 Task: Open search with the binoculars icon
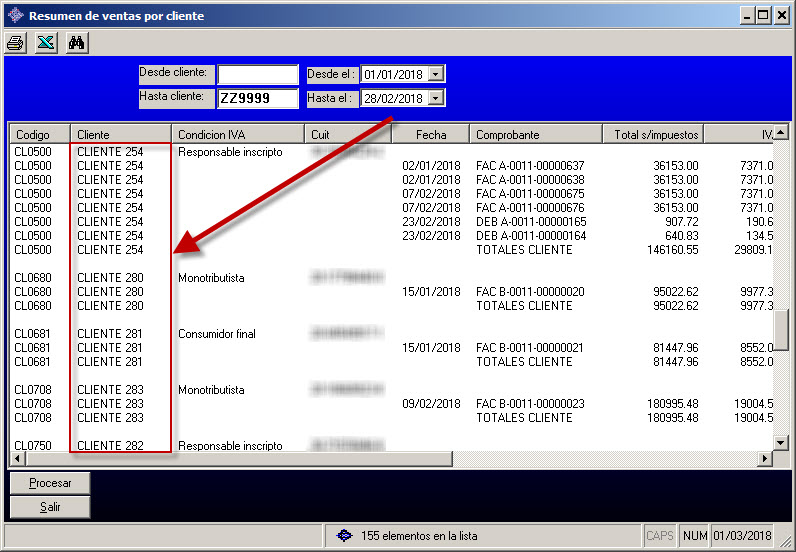(77, 42)
